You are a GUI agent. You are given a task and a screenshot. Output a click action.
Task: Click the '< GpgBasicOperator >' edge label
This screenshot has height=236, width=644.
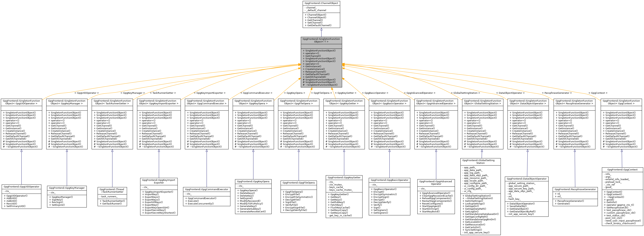(x=375, y=93)
